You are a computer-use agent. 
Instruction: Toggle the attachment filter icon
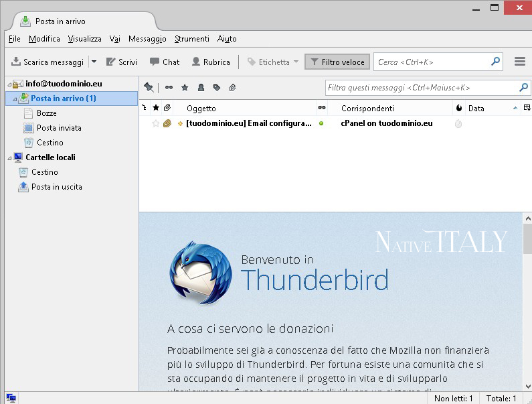pyautogui.click(x=232, y=88)
